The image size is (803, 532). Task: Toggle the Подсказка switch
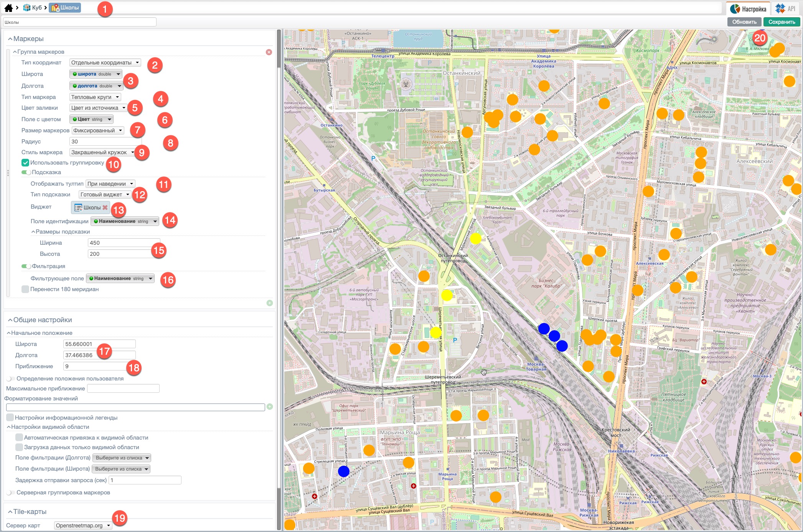point(26,172)
